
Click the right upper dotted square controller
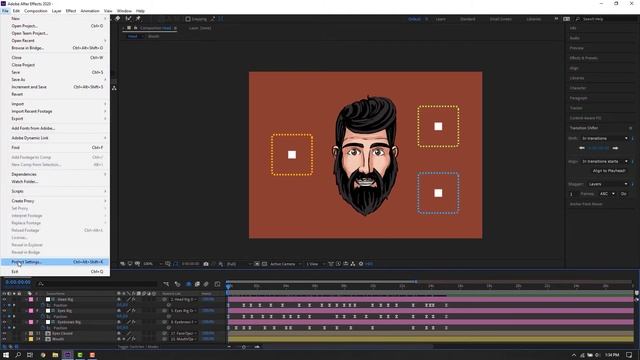pyautogui.click(x=438, y=126)
